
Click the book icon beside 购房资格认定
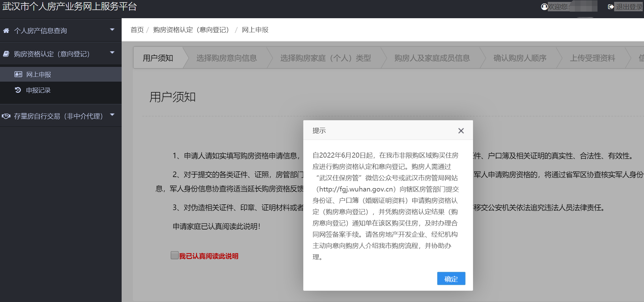[x=6, y=54]
